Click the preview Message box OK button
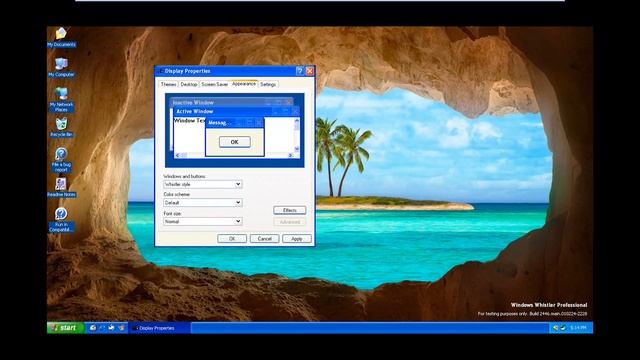The image size is (640, 360). [x=235, y=142]
